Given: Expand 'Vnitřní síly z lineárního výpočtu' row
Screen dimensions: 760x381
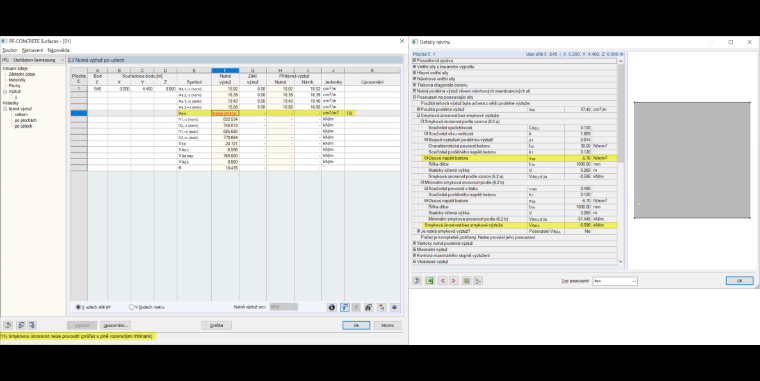Looking at the screenshot, I should (415, 67).
